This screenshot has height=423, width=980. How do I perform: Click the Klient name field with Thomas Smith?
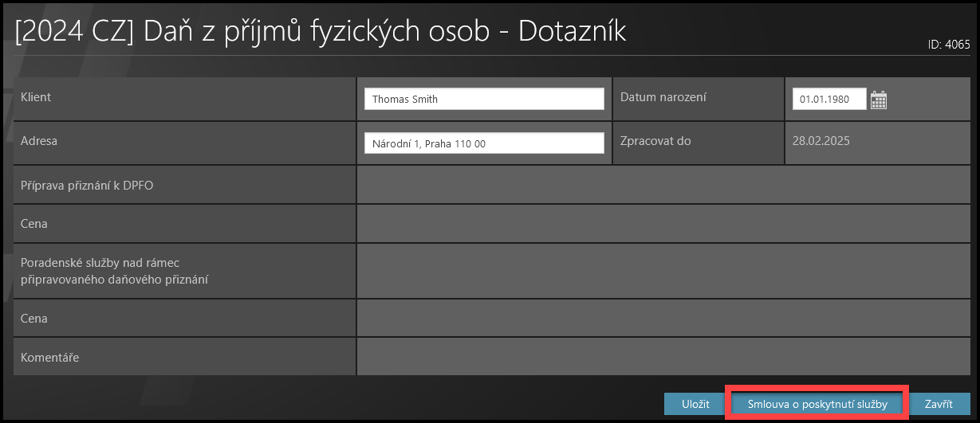[484, 99]
